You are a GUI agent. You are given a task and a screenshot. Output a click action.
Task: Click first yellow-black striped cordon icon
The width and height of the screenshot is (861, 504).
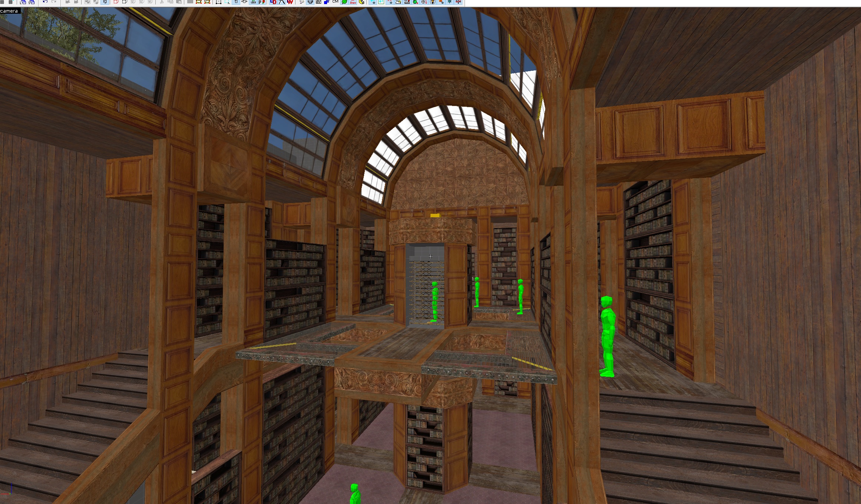click(199, 2)
